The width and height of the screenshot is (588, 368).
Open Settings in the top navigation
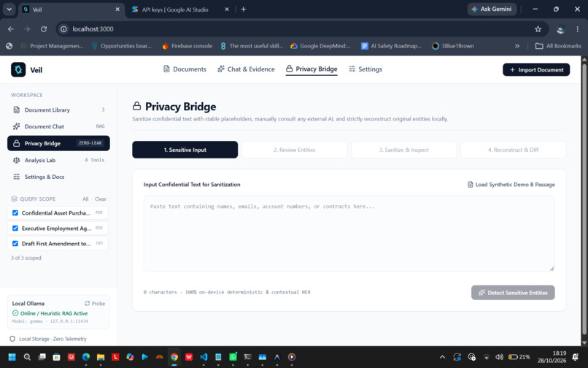pyautogui.click(x=365, y=69)
